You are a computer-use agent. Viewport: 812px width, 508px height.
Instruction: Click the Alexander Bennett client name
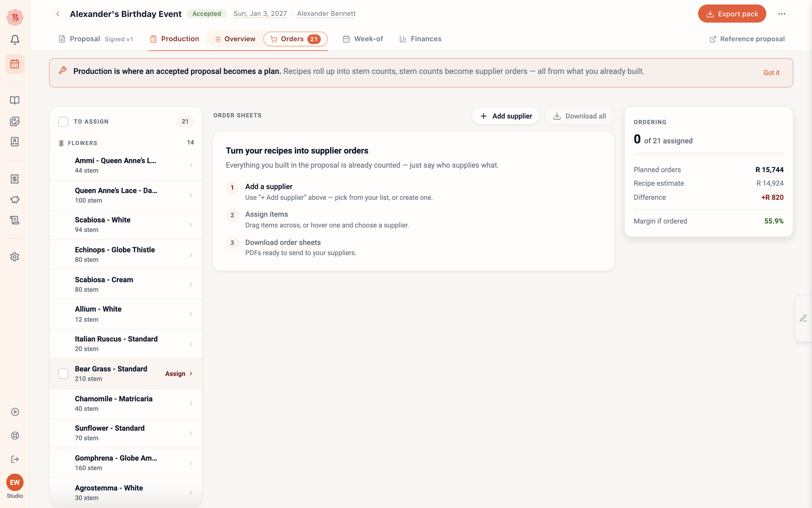pyautogui.click(x=326, y=14)
